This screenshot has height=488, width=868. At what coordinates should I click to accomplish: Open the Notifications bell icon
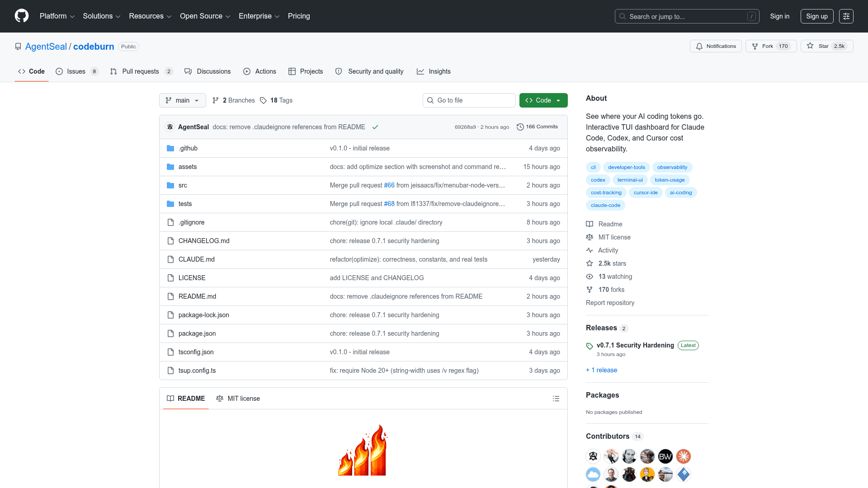(x=699, y=46)
